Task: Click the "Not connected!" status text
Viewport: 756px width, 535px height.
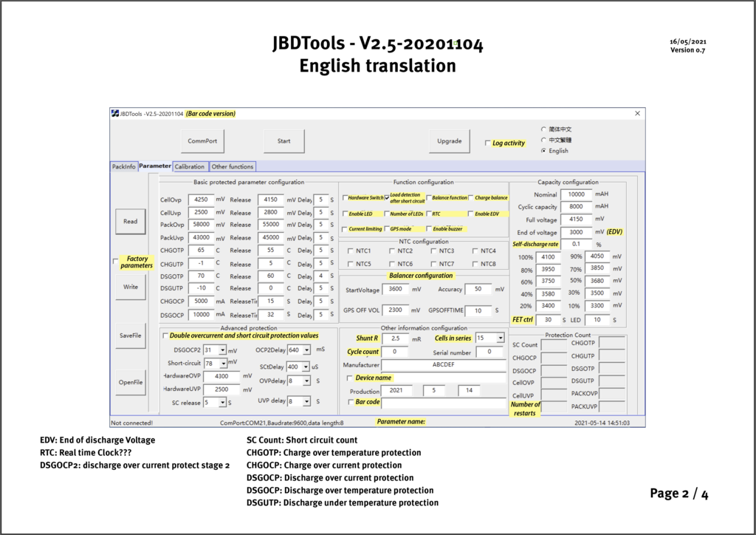Action: click(131, 423)
